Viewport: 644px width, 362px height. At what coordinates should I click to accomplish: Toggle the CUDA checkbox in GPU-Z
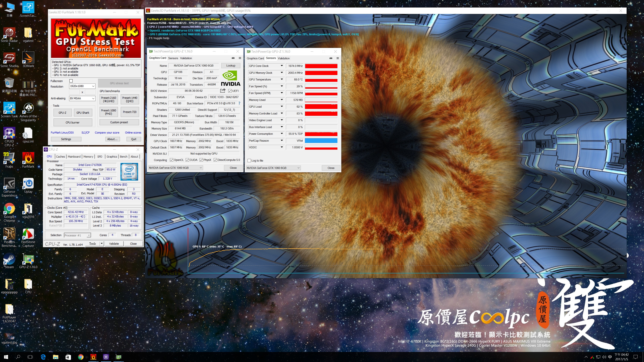[x=187, y=160]
